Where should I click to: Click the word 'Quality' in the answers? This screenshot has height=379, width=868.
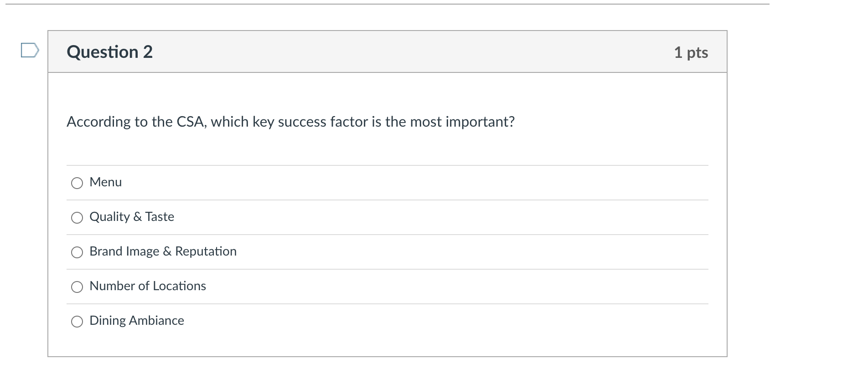109,217
